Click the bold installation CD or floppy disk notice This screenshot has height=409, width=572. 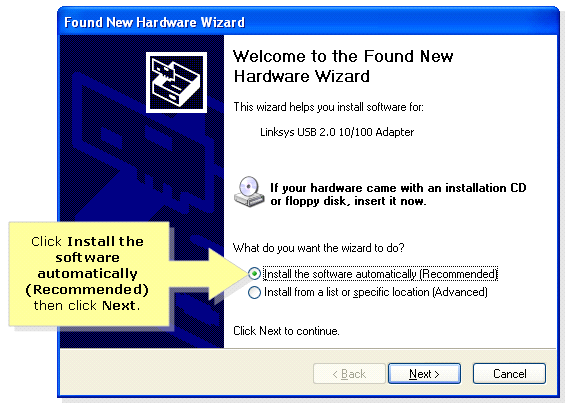[x=398, y=194]
